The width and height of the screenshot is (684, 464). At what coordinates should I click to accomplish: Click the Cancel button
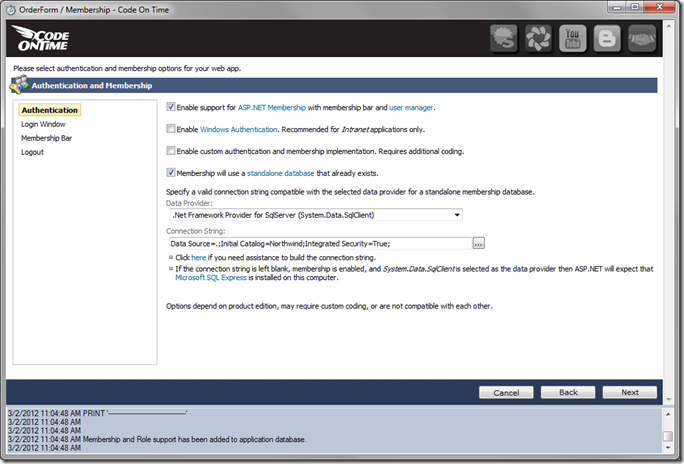506,392
